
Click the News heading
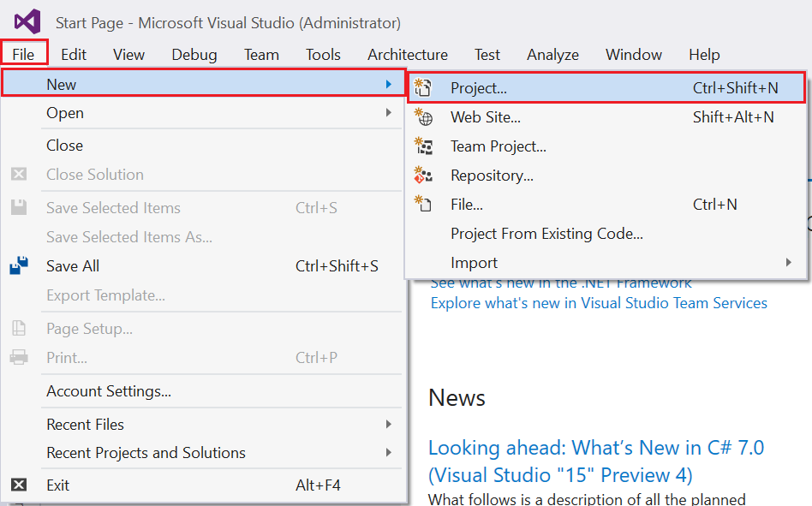[x=457, y=397]
